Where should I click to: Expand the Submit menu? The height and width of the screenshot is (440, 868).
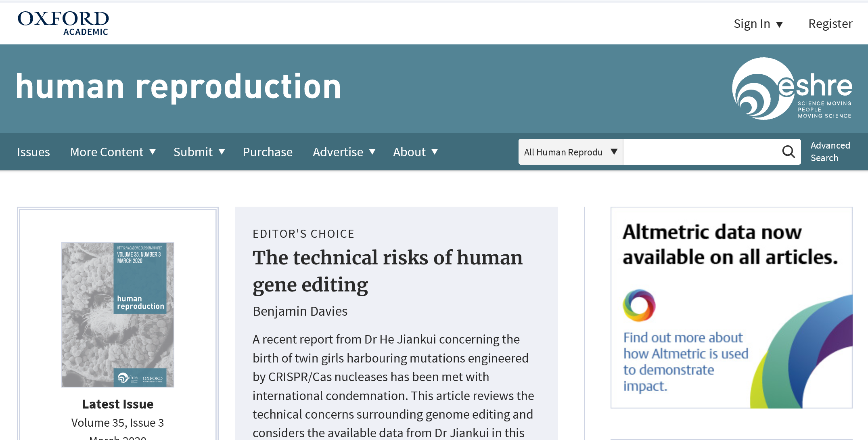click(x=199, y=152)
